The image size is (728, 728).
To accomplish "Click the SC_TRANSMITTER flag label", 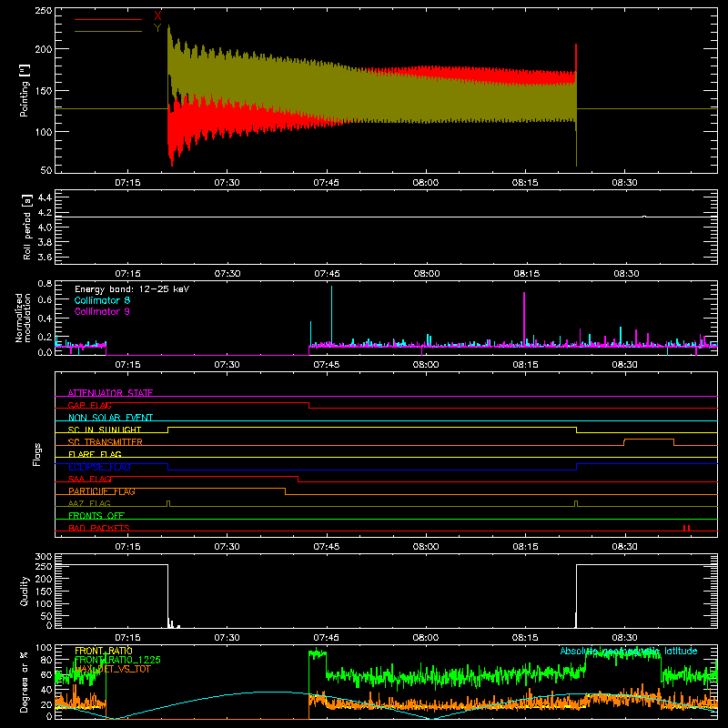I will pos(106,442).
